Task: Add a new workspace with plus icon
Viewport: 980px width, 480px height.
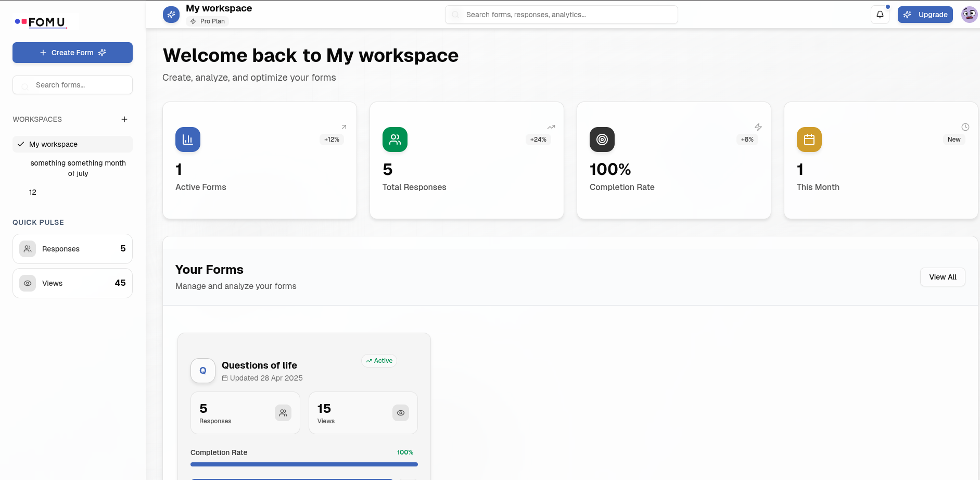Action: [x=124, y=119]
